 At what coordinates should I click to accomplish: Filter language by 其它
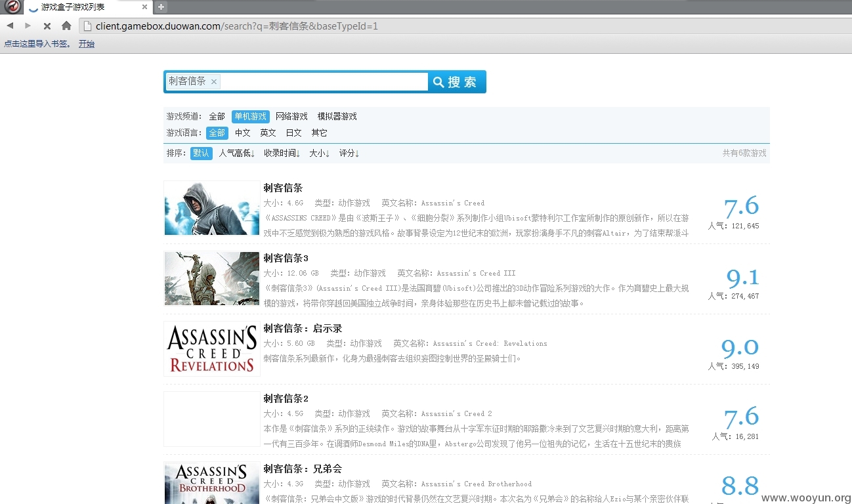(319, 133)
